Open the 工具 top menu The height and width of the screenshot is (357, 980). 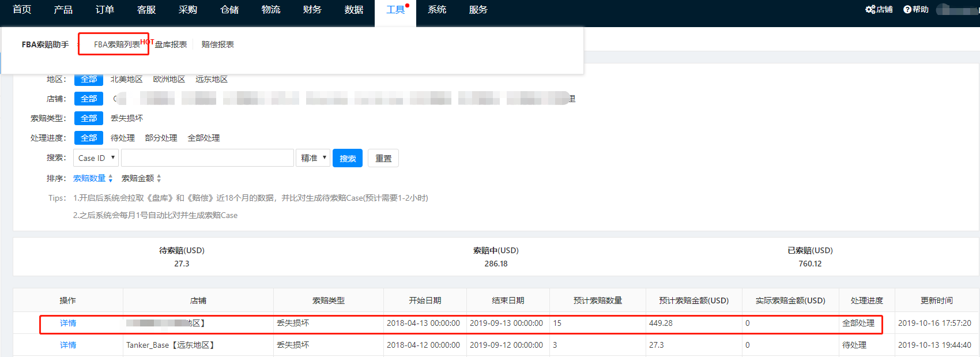[x=395, y=10]
